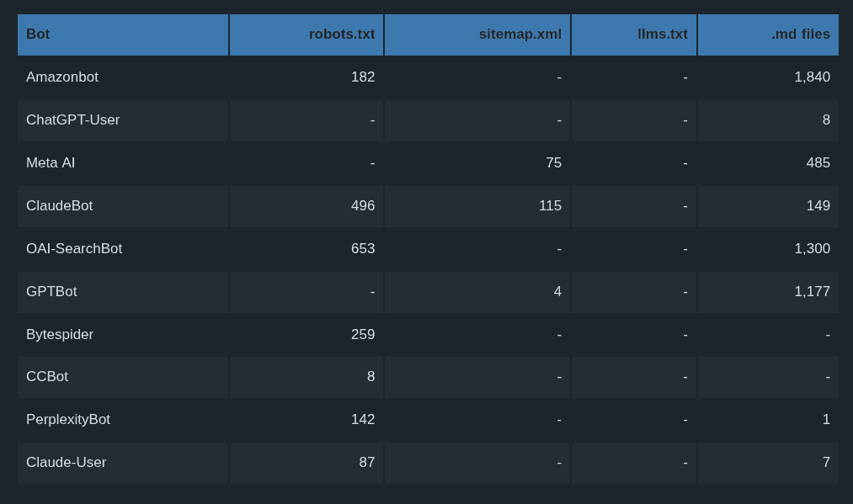Select OAI-SearchBot's 653 robots.txt cell
This screenshot has width=853, height=504.
click(x=363, y=249)
